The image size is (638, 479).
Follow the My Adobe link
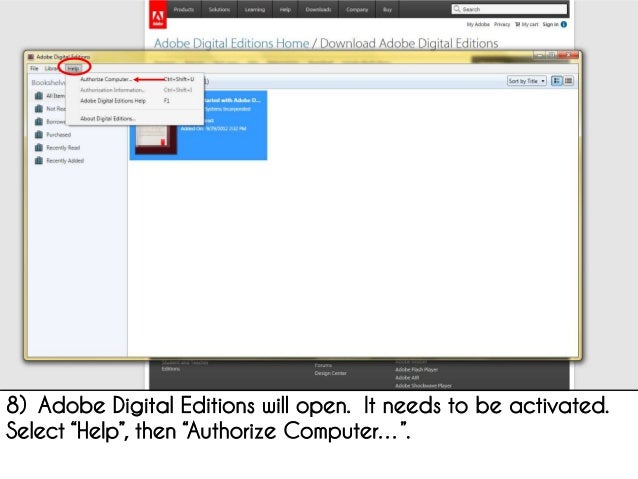coord(478,24)
